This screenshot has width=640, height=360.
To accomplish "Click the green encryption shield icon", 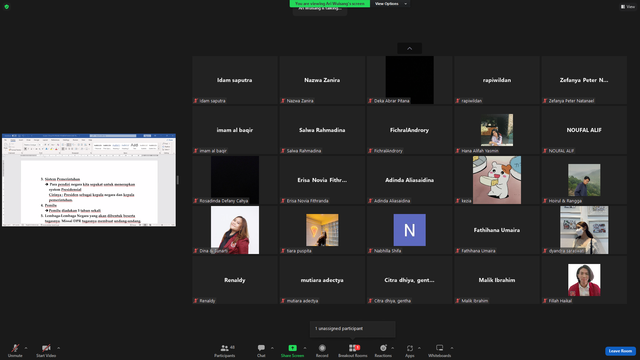I will pyautogui.click(x=7, y=7).
